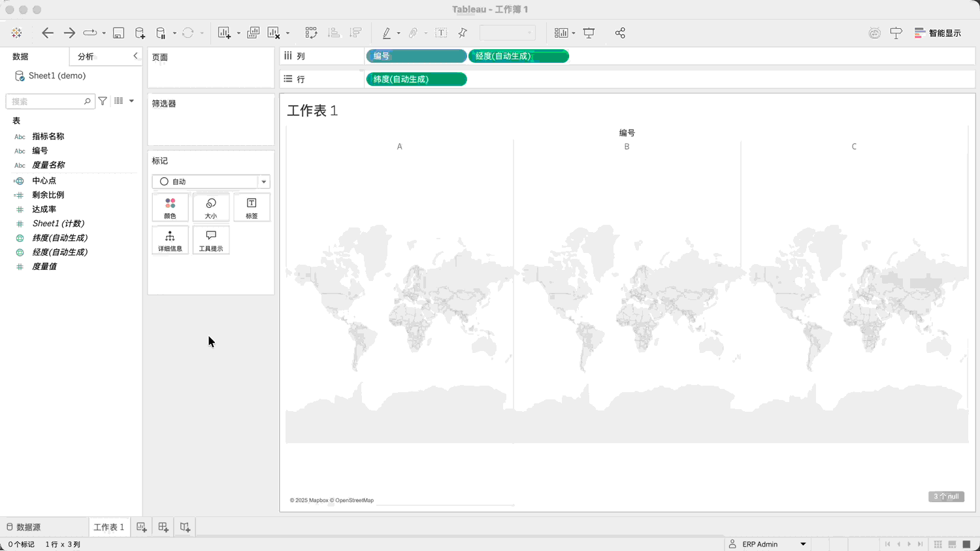Open the mark type dropdown showing 自动
The height and width of the screenshot is (551, 980).
[210, 182]
